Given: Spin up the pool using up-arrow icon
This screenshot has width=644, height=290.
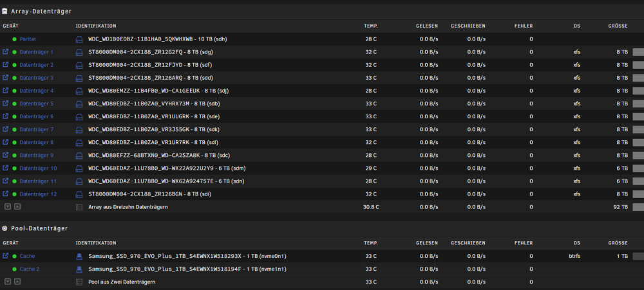Looking at the screenshot, I should pos(17,282).
